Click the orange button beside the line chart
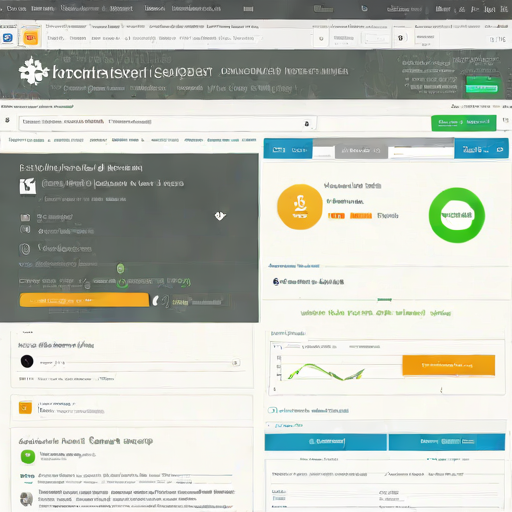This screenshot has height=512, width=512. [x=448, y=365]
